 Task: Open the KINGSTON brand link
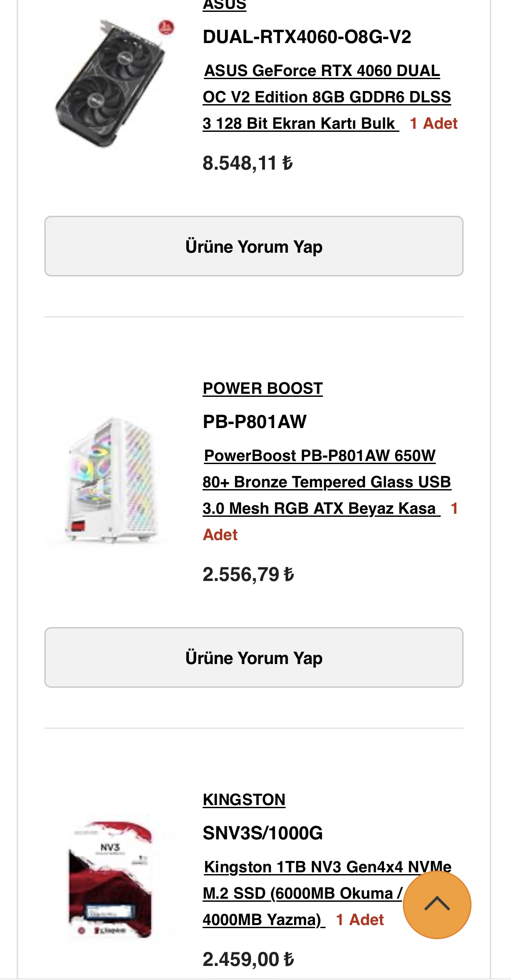click(244, 800)
